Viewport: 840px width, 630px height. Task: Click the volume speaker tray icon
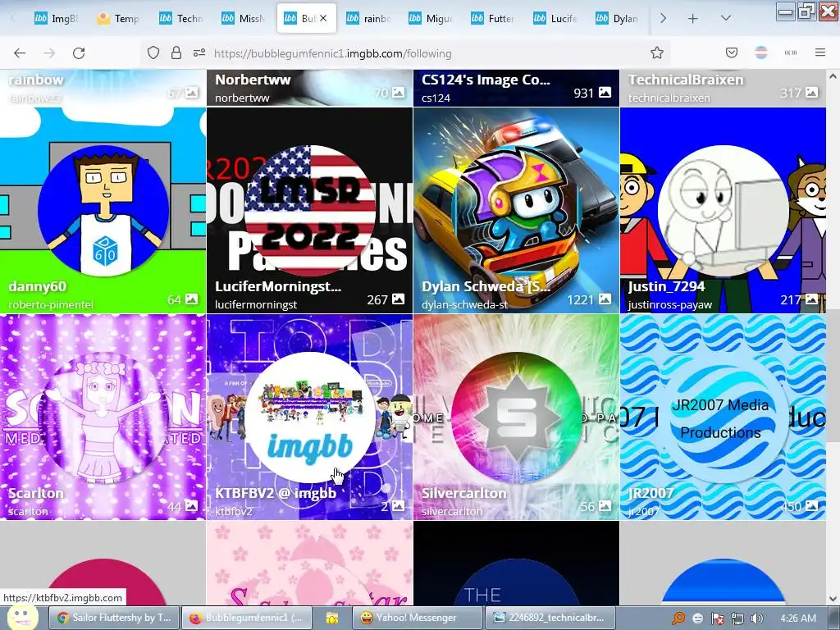(757, 619)
